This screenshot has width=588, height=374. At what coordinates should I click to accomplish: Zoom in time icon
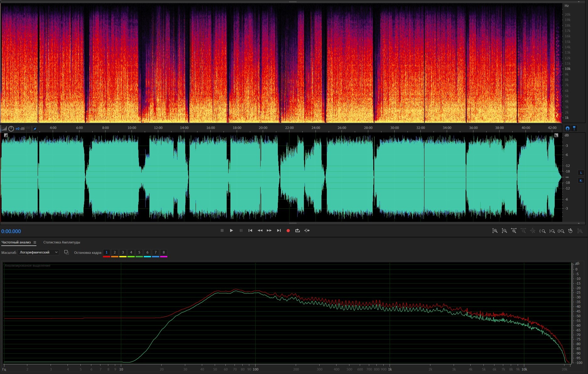tap(514, 231)
